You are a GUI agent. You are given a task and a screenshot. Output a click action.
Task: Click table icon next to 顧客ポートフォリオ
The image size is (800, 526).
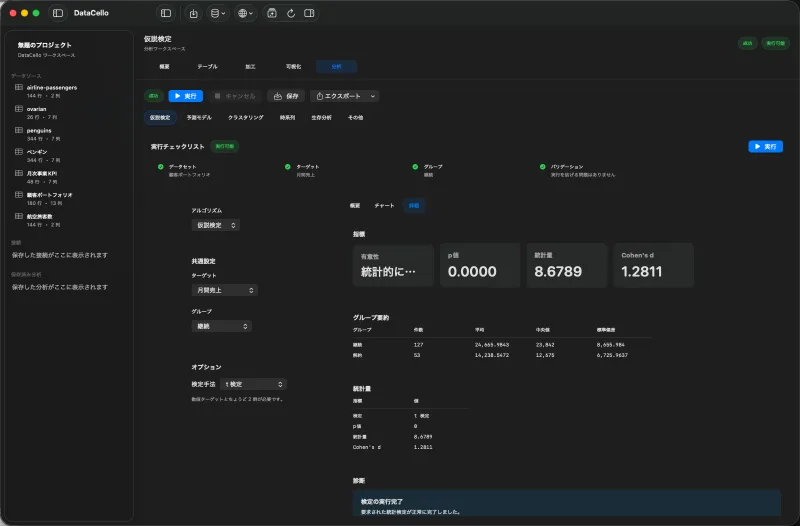click(19, 194)
